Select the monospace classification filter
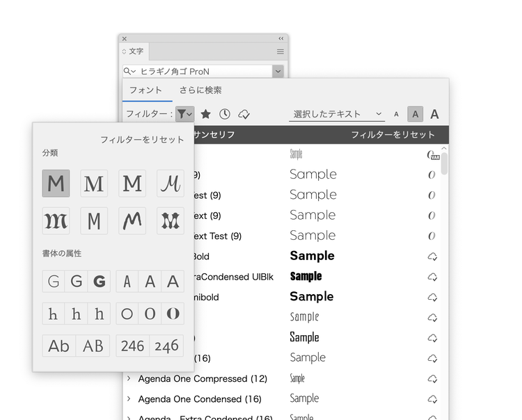The width and height of the screenshot is (522, 420). pyautogui.click(x=94, y=221)
